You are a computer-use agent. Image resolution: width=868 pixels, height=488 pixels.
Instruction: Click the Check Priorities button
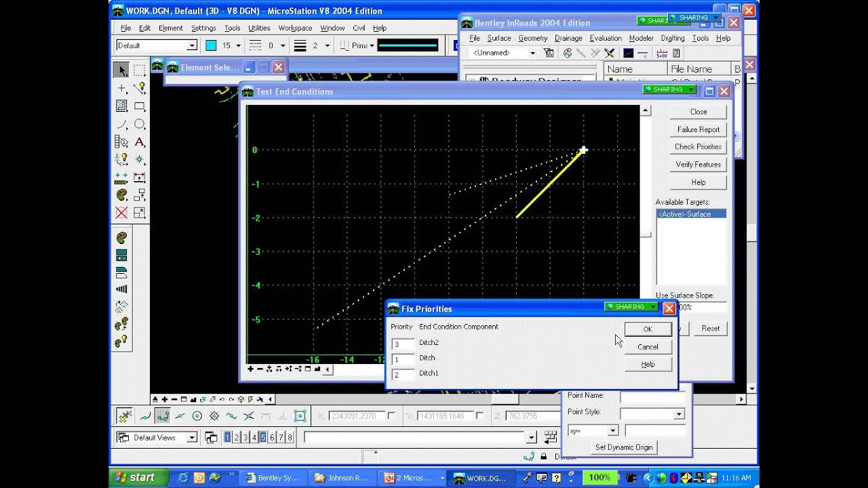698,147
